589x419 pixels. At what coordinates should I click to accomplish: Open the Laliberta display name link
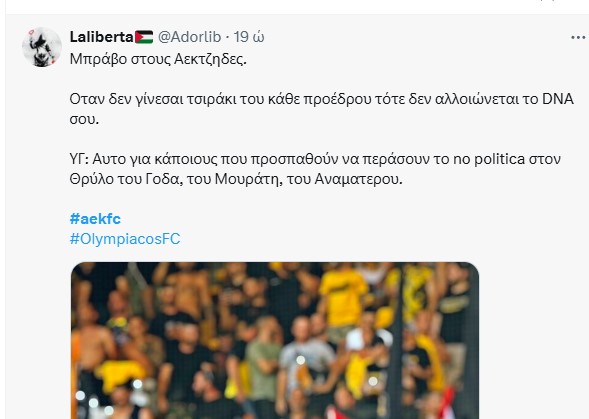pos(101,37)
